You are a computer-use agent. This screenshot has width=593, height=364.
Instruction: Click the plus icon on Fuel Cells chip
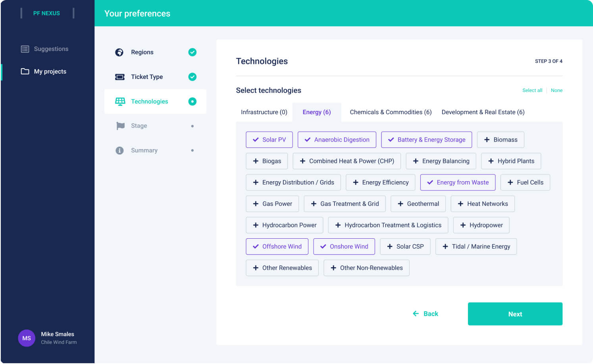click(x=510, y=182)
